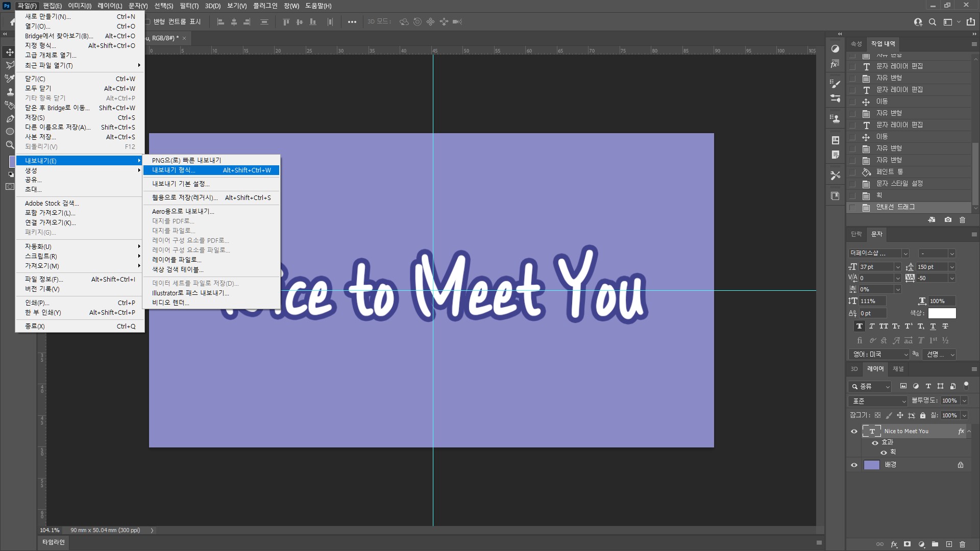The image size is (980, 551).
Task: Toggle Faux Bold in the Character panel
Action: tap(860, 327)
